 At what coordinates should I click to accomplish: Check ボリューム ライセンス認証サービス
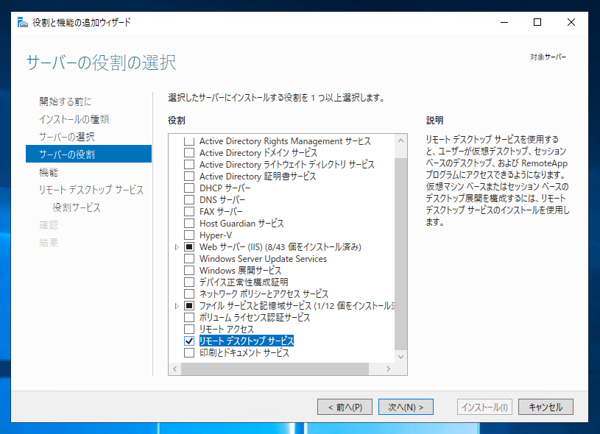[189, 317]
